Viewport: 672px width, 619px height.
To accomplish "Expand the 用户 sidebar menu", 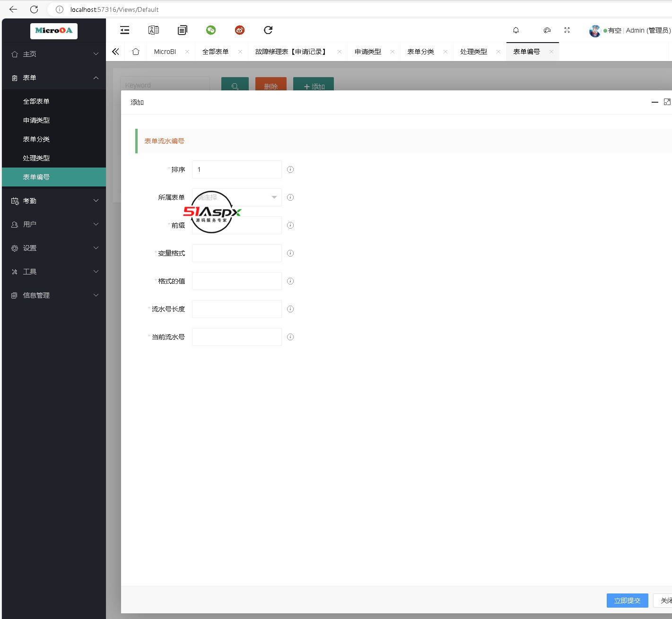I will (x=54, y=224).
